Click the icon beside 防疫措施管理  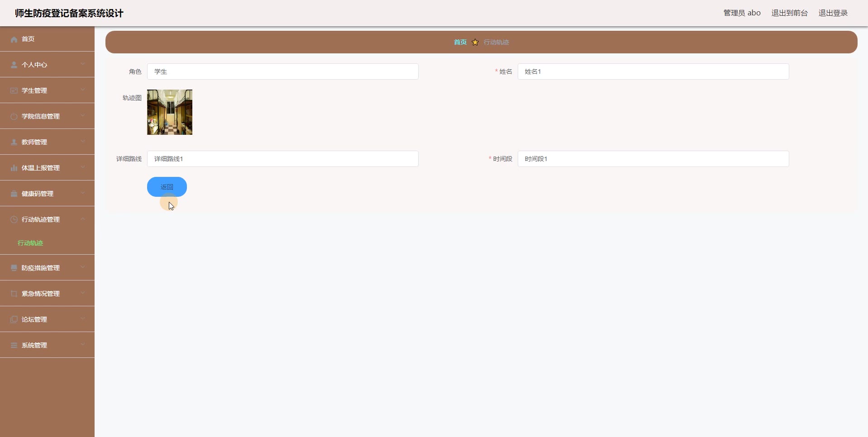(x=14, y=268)
